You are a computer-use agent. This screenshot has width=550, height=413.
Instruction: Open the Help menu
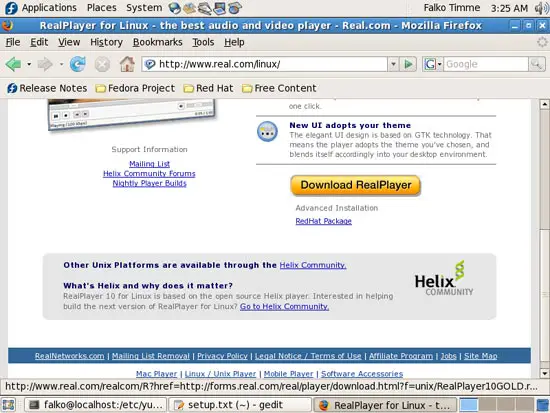[234, 42]
